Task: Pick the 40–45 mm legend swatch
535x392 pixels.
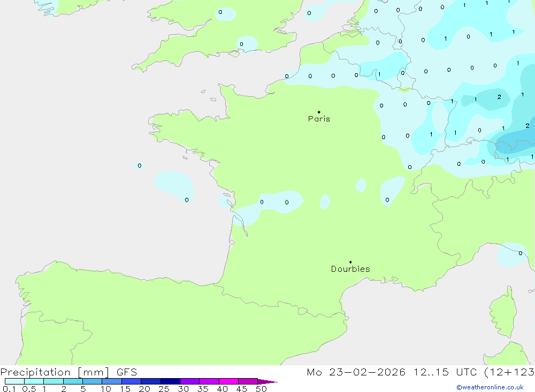Action: (x=228, y=381)
